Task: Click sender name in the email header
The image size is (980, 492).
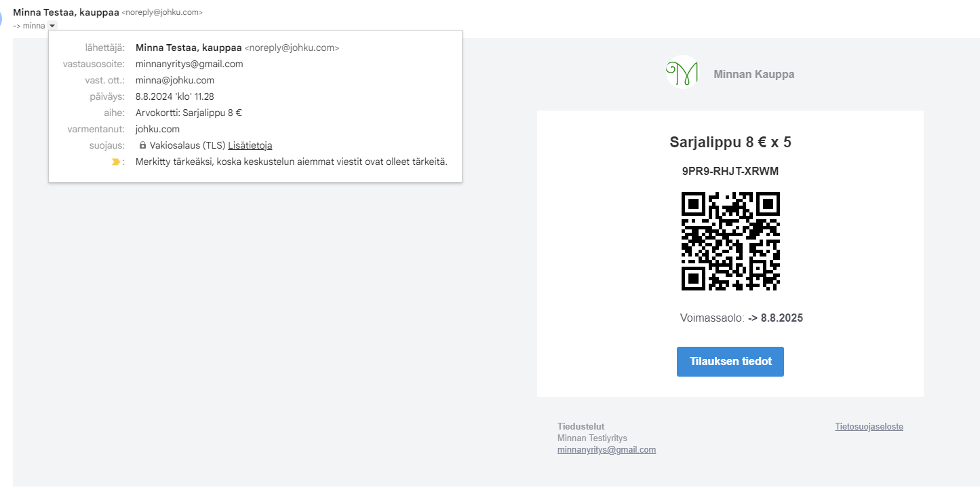Action: pos(66,12)
